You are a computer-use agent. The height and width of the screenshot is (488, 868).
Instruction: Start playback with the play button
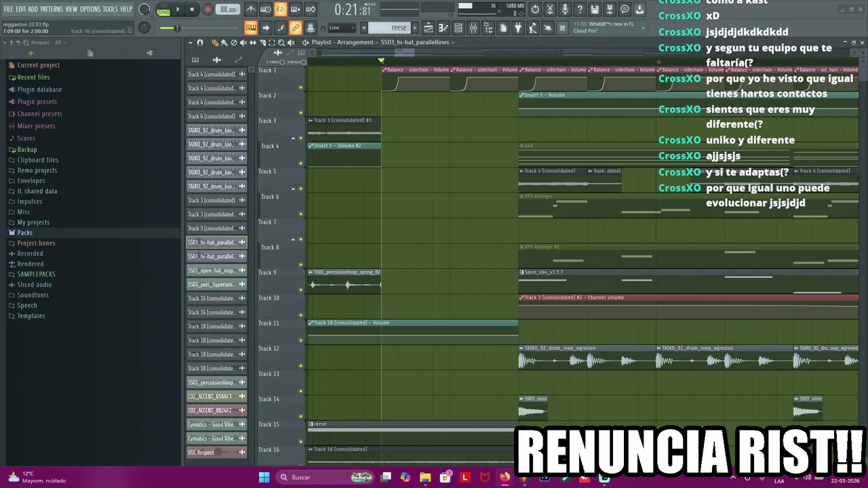[x=178, y=9]
